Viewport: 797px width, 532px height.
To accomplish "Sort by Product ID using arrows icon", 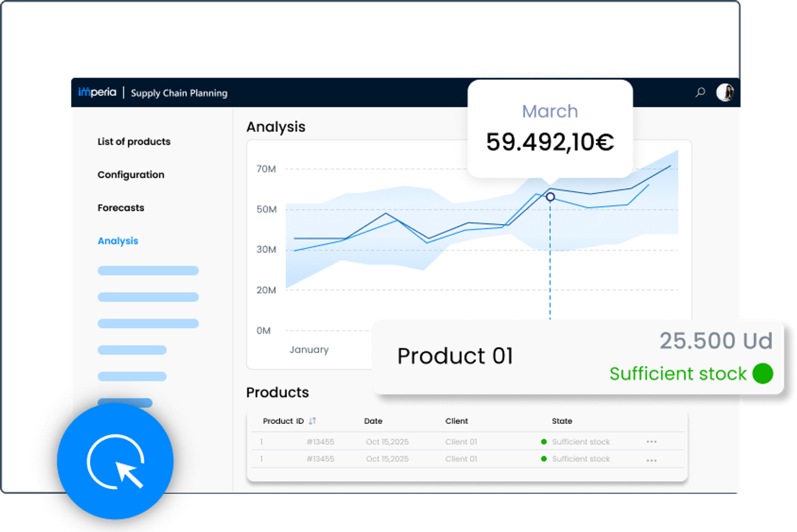I will 312,421.
